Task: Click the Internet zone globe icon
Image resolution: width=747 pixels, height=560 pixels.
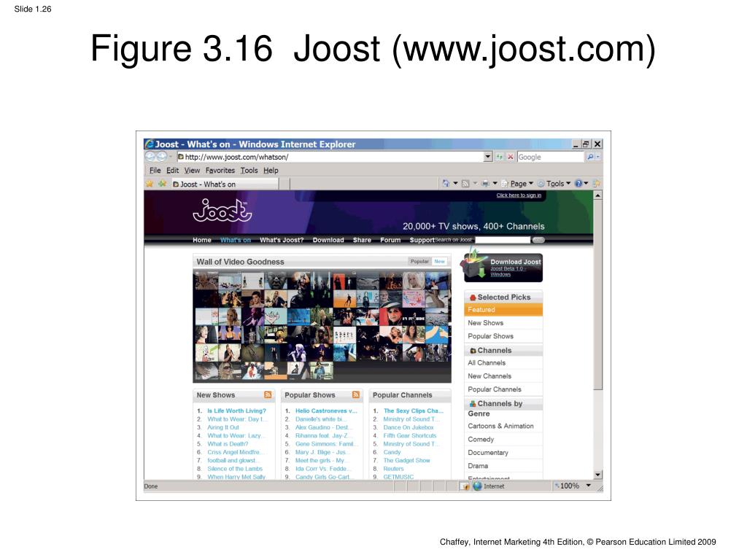Action: click(x=477, y=486)
